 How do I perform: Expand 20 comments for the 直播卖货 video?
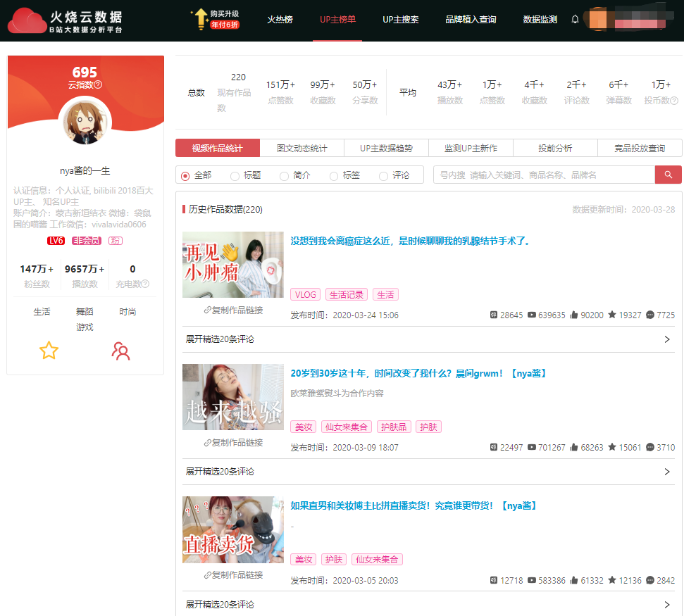(428, 604)
